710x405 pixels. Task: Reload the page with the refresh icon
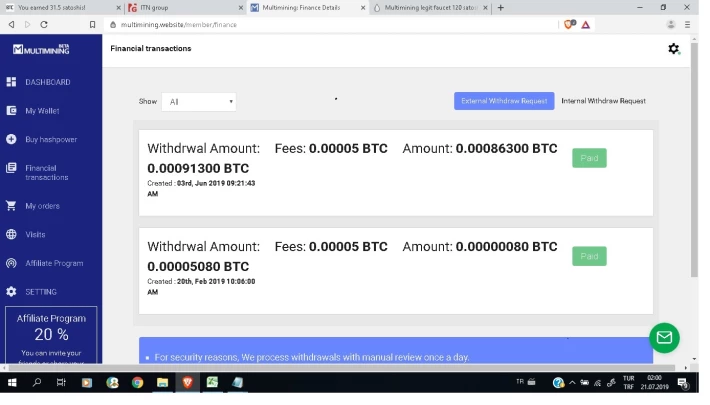(x=44, y=25)
